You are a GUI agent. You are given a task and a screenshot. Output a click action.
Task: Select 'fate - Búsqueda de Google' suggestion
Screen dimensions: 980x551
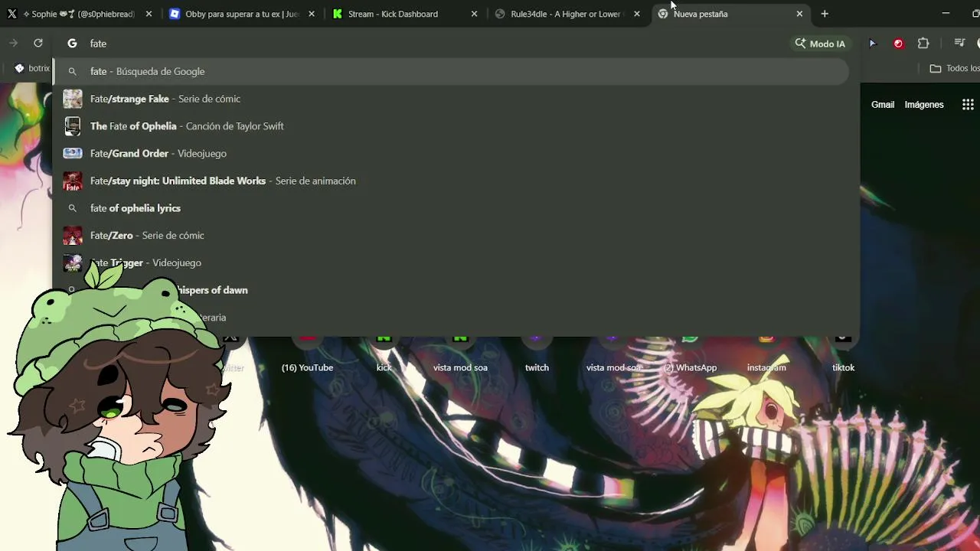tap(451, 71)
